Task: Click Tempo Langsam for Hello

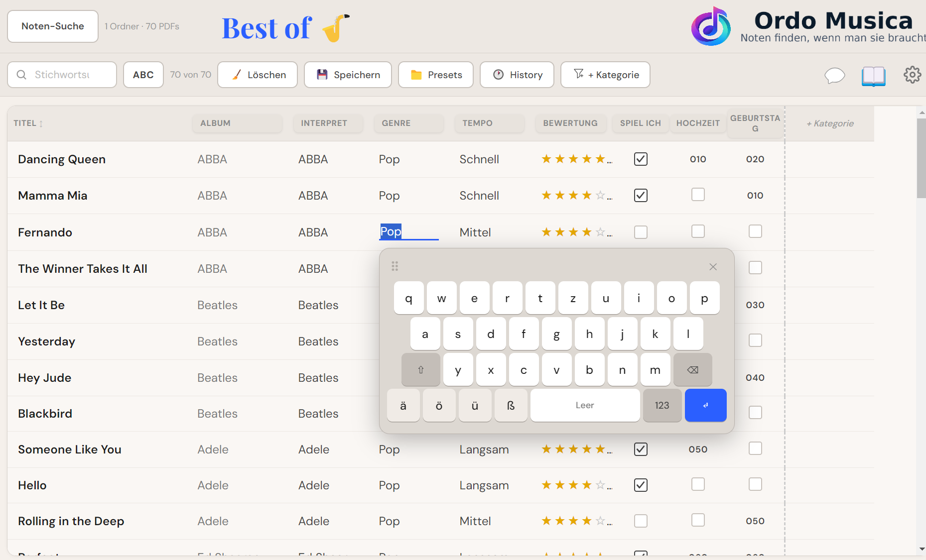Action: click(484, 485)
